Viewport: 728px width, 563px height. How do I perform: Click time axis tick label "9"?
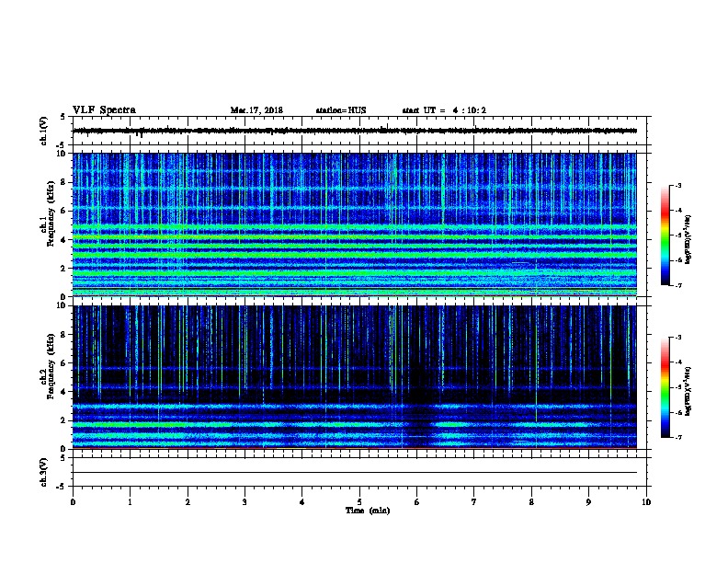pos(588,501)
